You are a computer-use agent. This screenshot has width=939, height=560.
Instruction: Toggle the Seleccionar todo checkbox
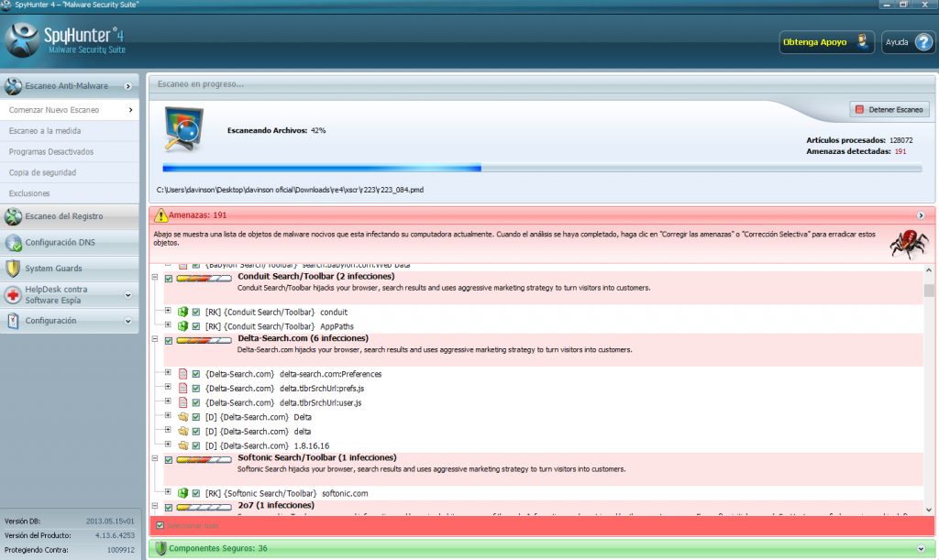[160, 525]
